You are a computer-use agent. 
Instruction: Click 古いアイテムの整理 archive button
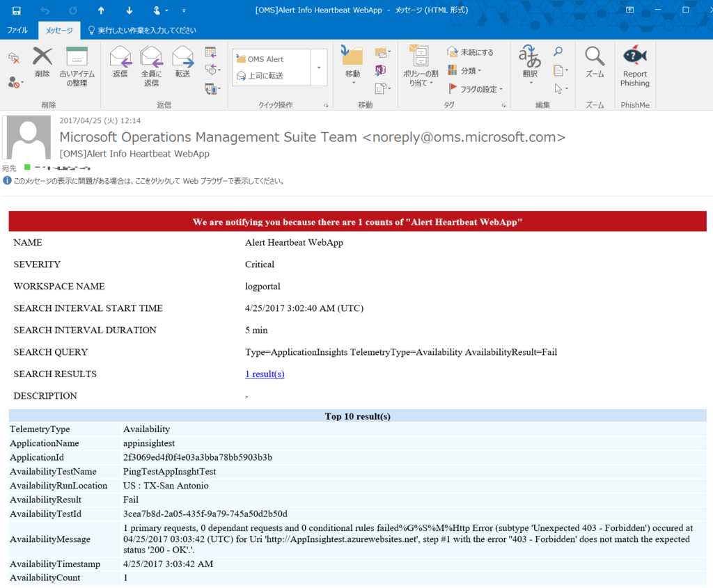(77, 66)
